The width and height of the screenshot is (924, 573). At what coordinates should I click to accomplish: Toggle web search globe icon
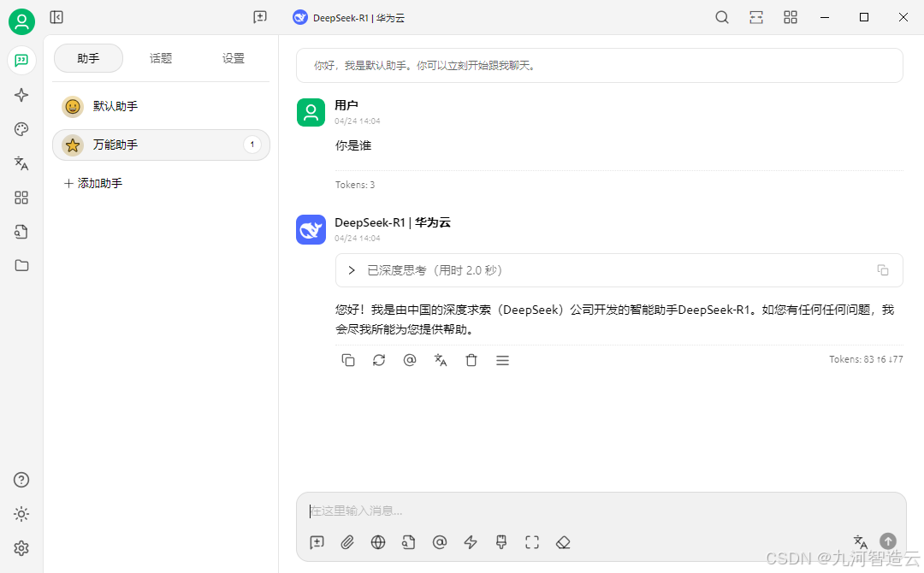coord(378,542)
